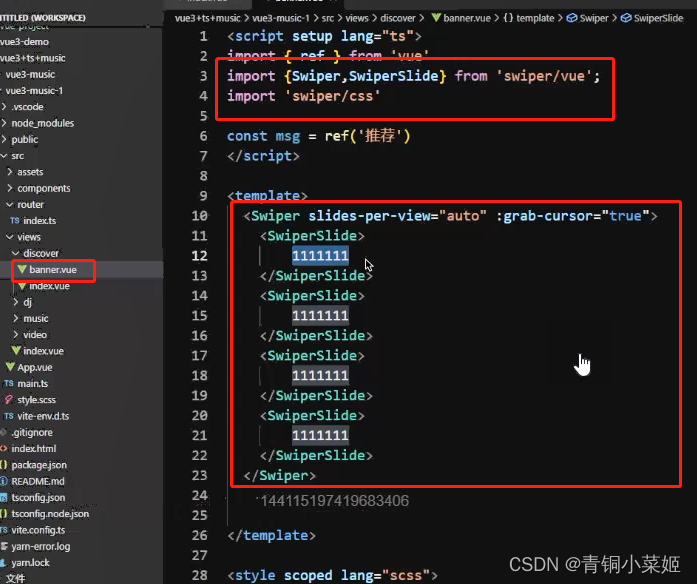
Task: Collapse the src folder
Action: tap(18, 156)
